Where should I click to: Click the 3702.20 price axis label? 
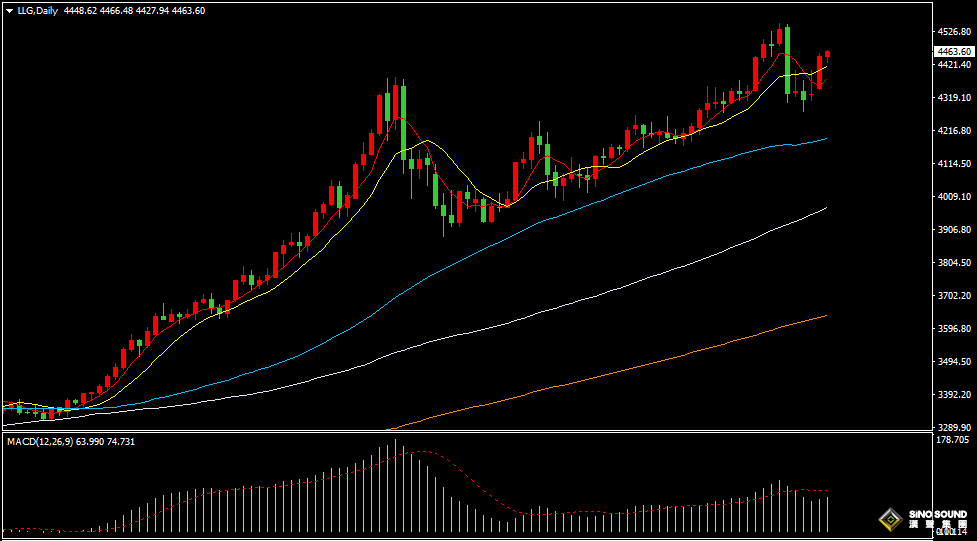(952, 296)
